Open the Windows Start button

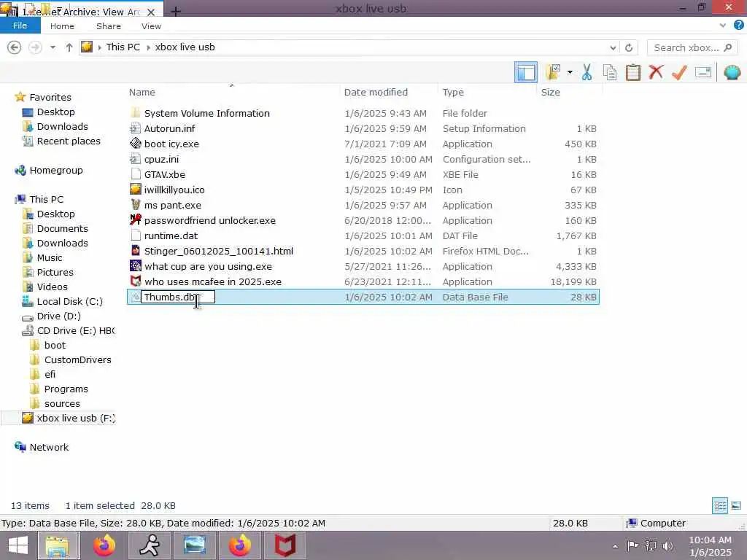(18, 545)
